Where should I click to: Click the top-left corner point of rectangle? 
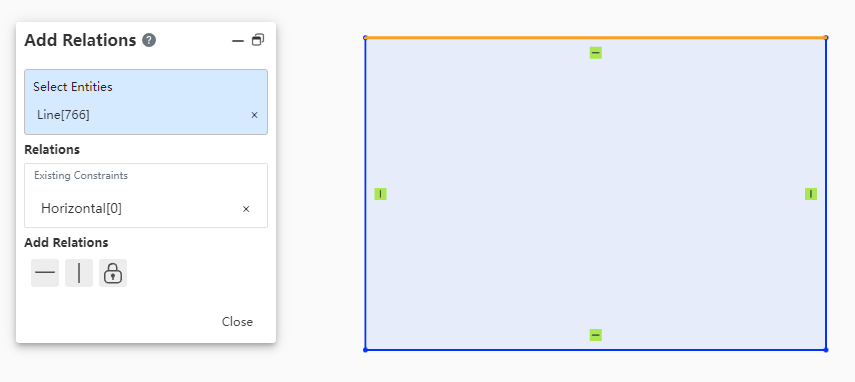click(365, 38)
